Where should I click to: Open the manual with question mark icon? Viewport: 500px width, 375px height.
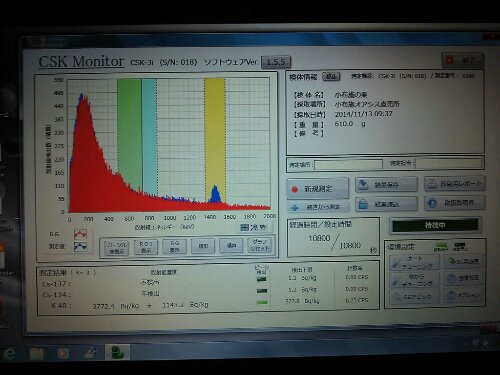click(454, 203)
